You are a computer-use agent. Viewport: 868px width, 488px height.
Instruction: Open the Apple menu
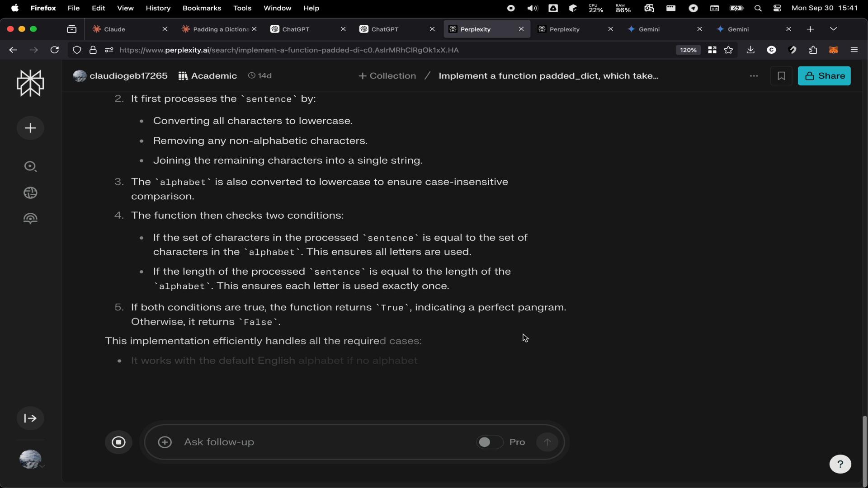[x=14, y=8]
